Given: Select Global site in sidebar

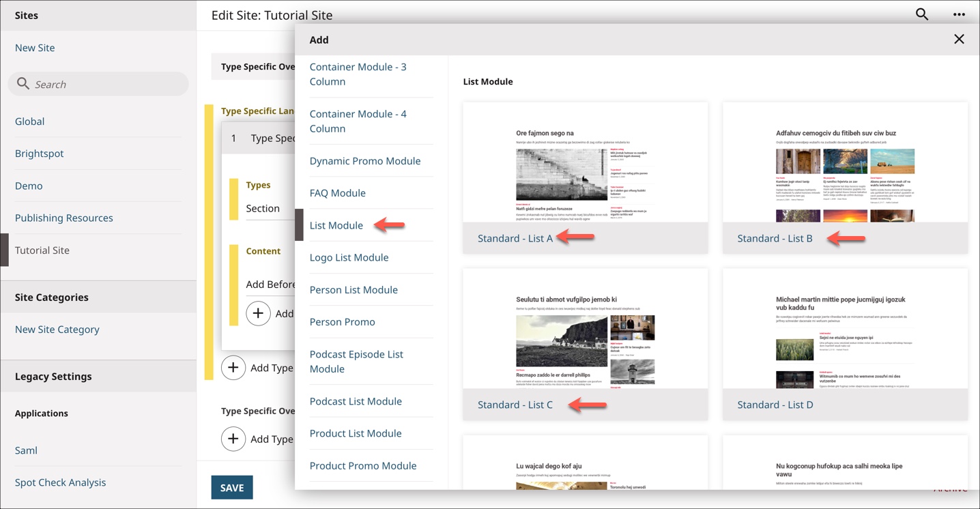Looking at the screenshot, I should [x=29, y=121].
